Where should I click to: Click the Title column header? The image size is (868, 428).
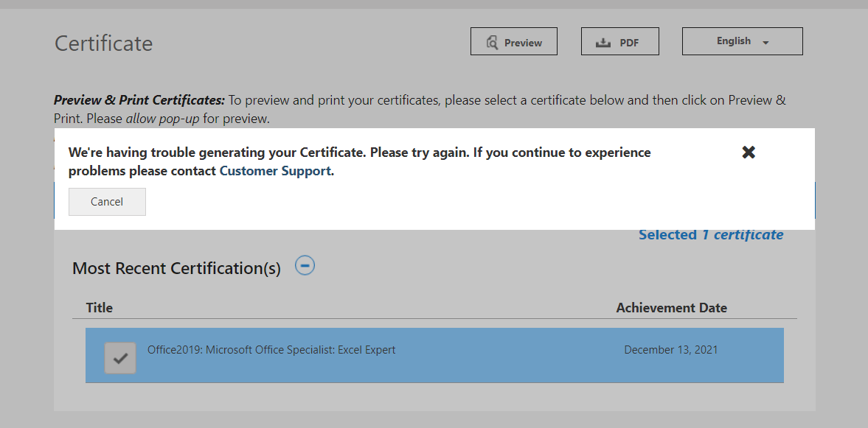pyautogui.click(x=99, y=307)
